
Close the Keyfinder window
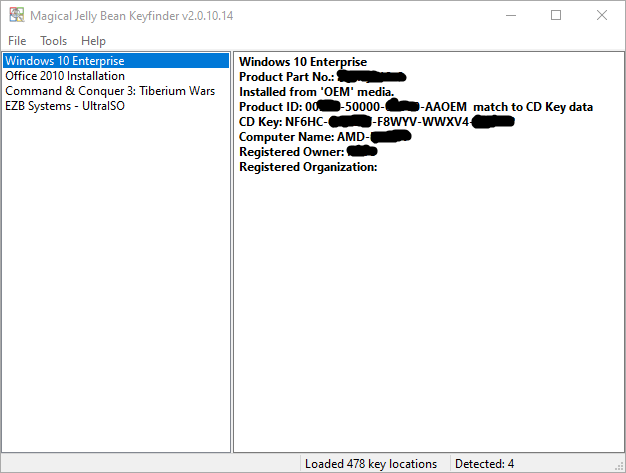pos(602,15)
